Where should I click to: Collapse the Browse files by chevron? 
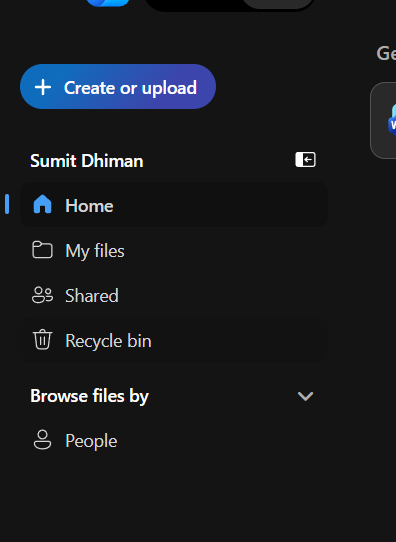pos(305,396)
